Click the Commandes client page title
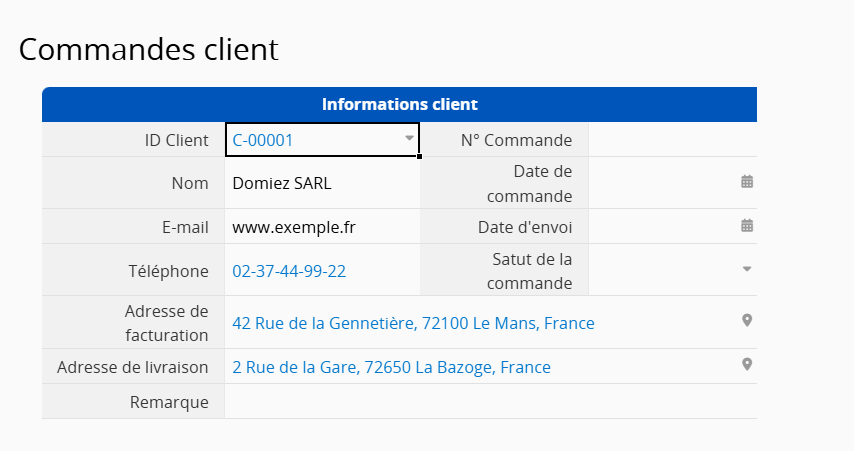 click(148, 49)
